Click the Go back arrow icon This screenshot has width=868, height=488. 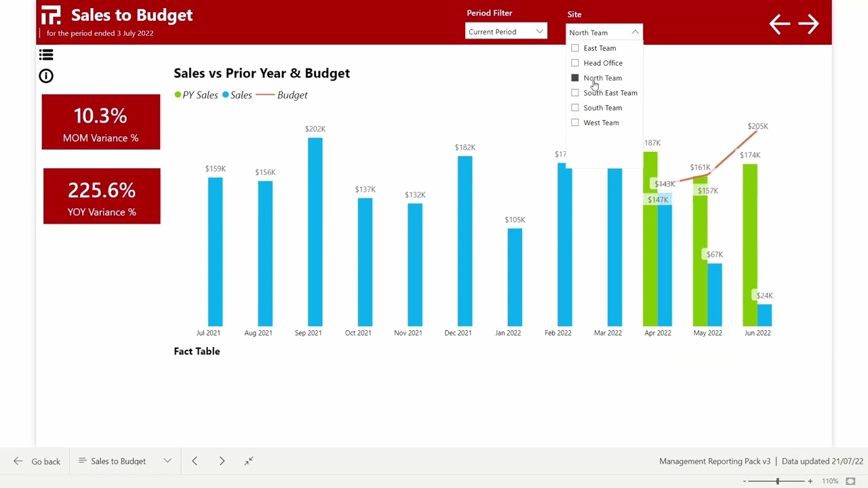(x=18, y=462)
